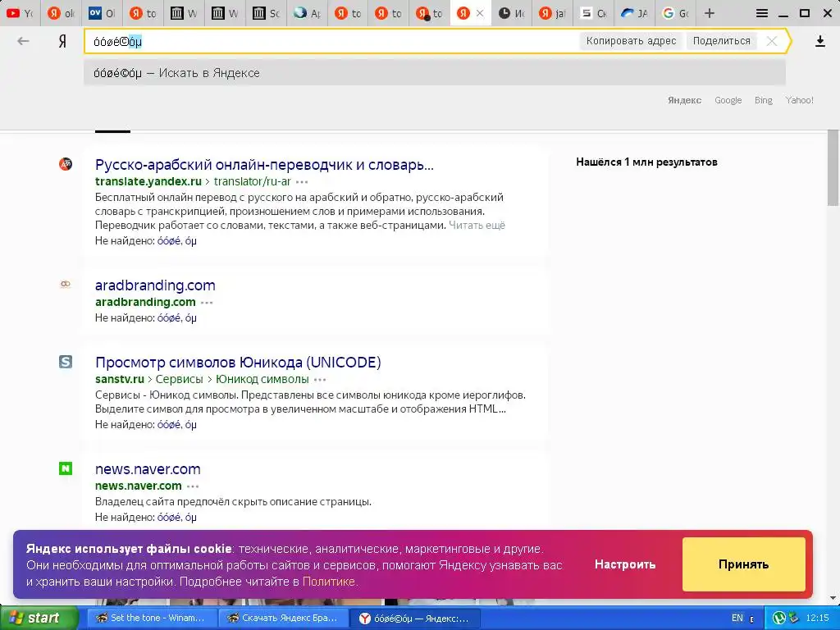This screenshot has height=630, width=840.
Task: Accept cookies with 'Принять' button
Action: pos(743,564)
